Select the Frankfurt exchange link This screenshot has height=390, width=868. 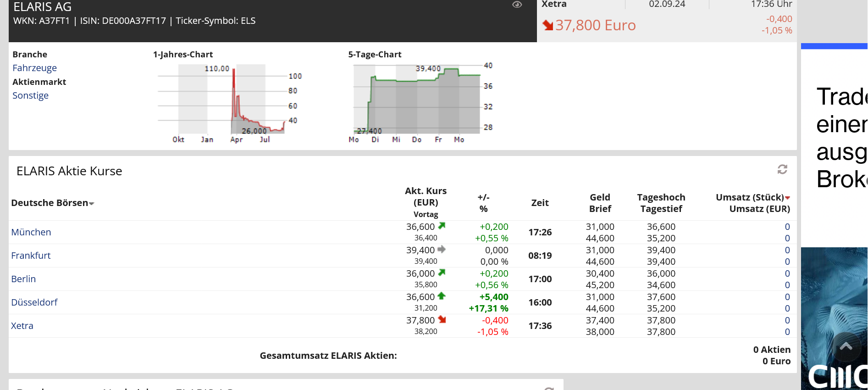coord(31,256)
